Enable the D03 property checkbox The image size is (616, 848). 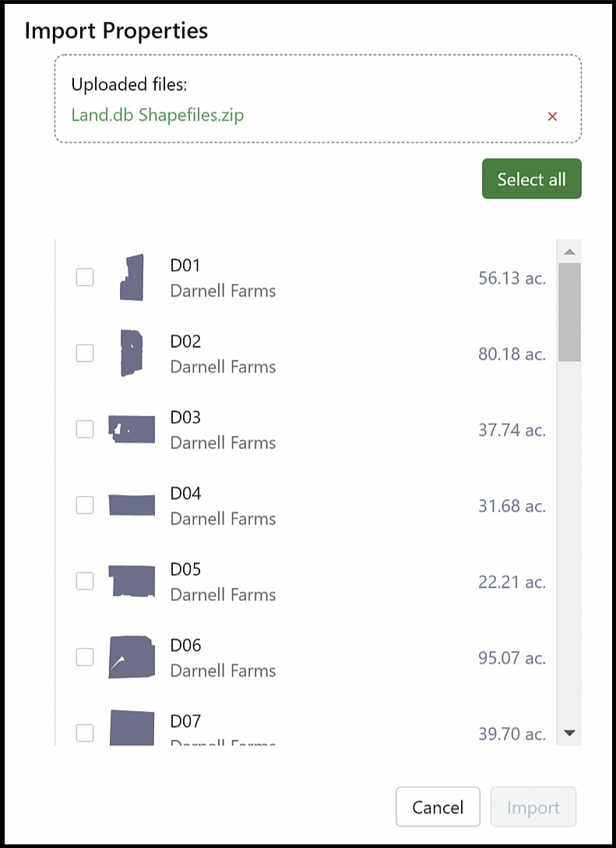coord(85,429)
